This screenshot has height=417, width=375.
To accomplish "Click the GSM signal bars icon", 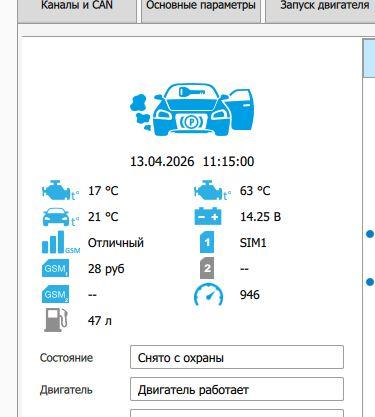I will coord(61,242).
